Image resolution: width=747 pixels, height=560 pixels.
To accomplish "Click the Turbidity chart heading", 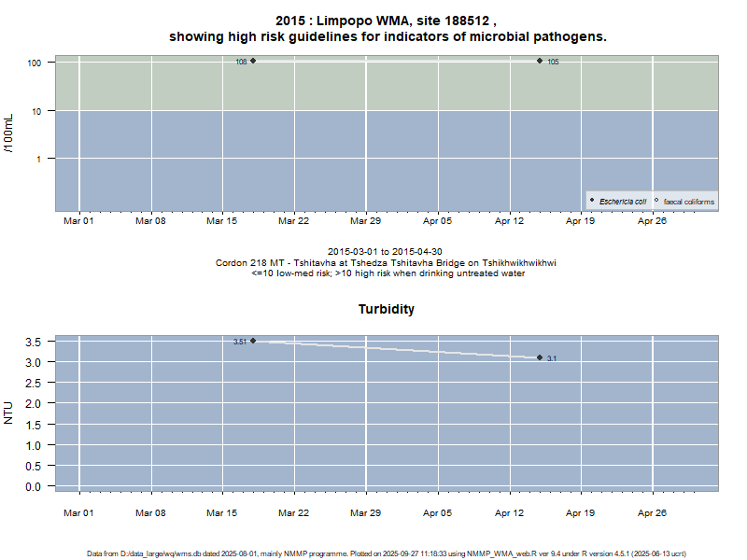I will tap(387, 309).
